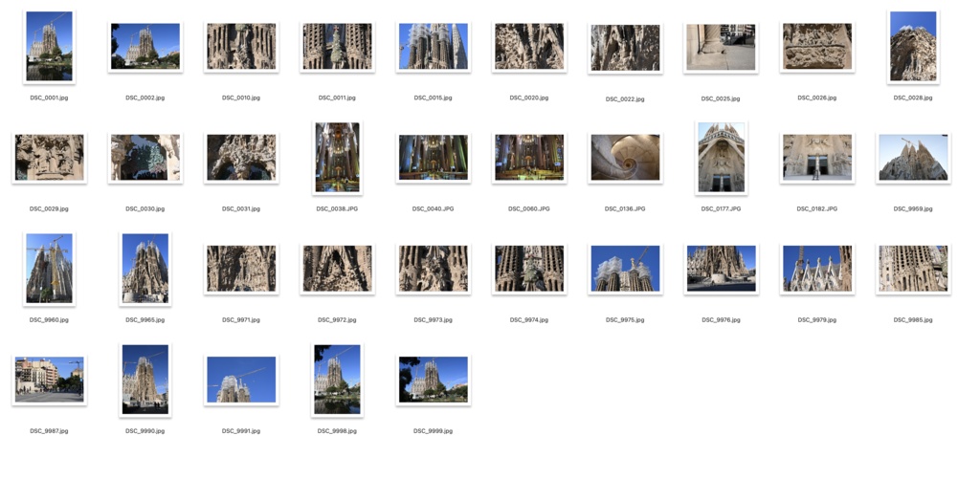Click the DSC_9959.jpg file name label
Screen dimensions: 980x479
912,209
